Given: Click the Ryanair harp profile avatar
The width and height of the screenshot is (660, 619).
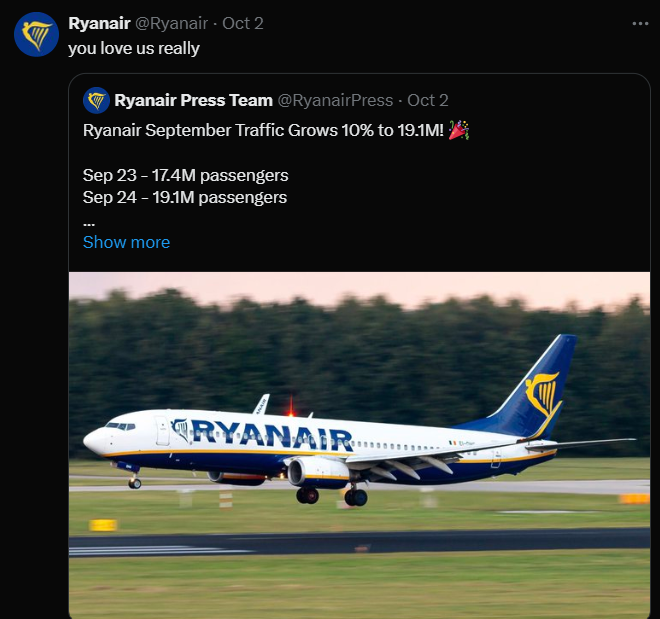Looking at the screenshot, I should pos(36,35).
